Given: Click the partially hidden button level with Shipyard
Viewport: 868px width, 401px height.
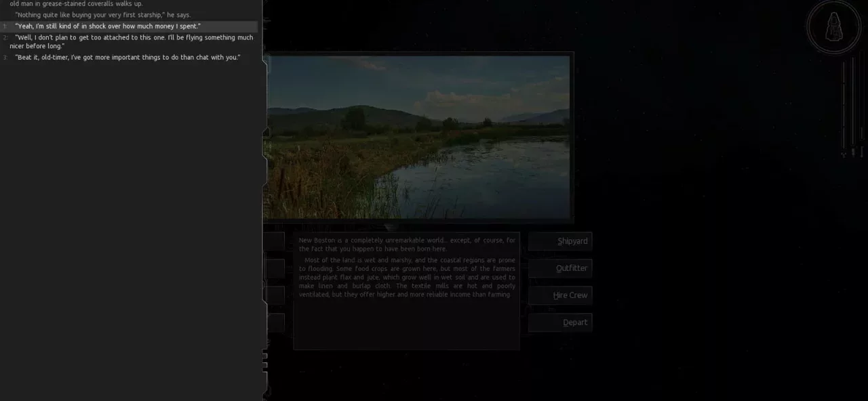Looking at the screenshot, I should point(274,241).
